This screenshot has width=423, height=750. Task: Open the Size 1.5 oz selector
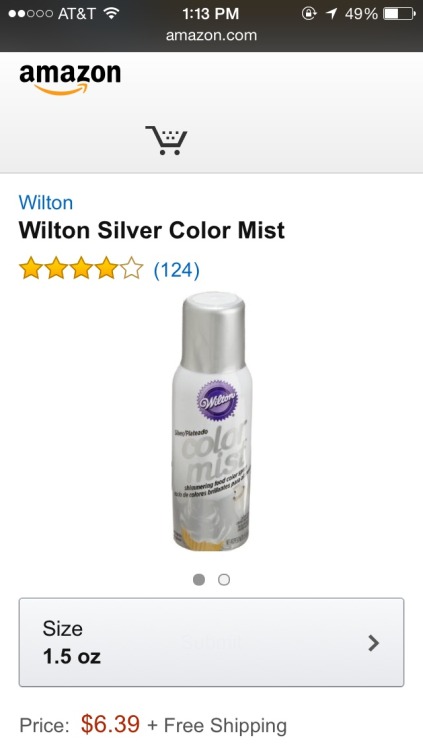(212, 642)
